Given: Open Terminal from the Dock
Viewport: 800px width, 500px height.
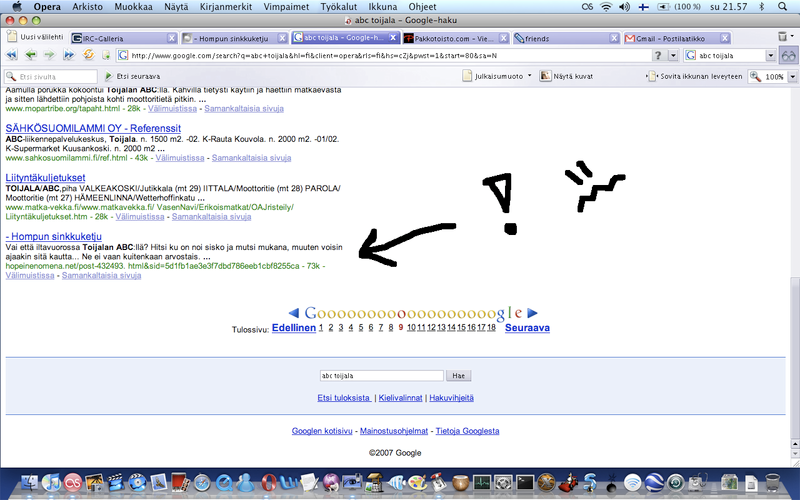Looking at the screenshot, I should click(x=524, y=482).
